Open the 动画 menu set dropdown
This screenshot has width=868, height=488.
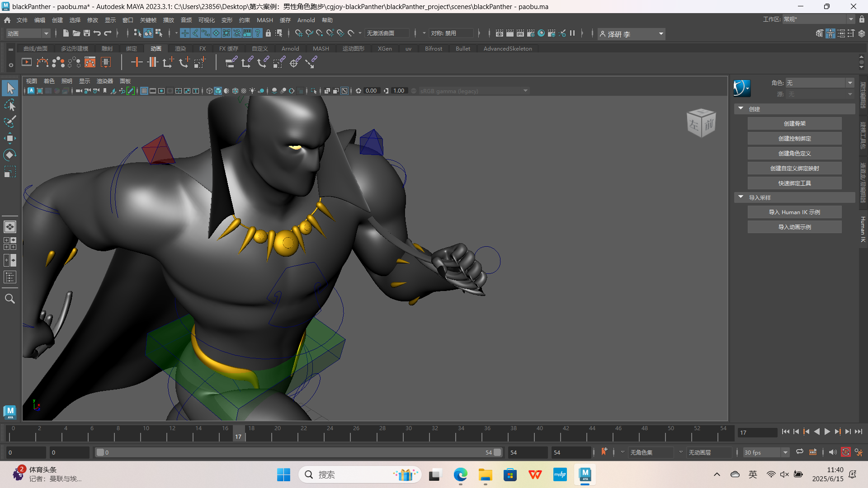click(28, 33)
